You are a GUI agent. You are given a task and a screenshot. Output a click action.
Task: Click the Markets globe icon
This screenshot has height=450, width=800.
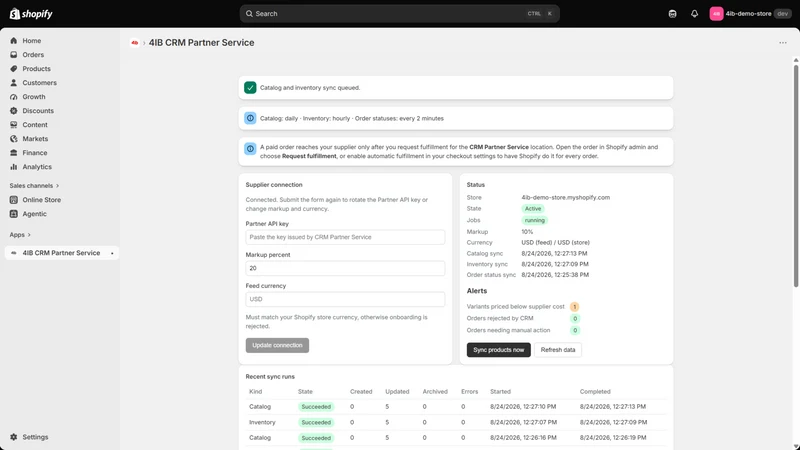(14, 139)
